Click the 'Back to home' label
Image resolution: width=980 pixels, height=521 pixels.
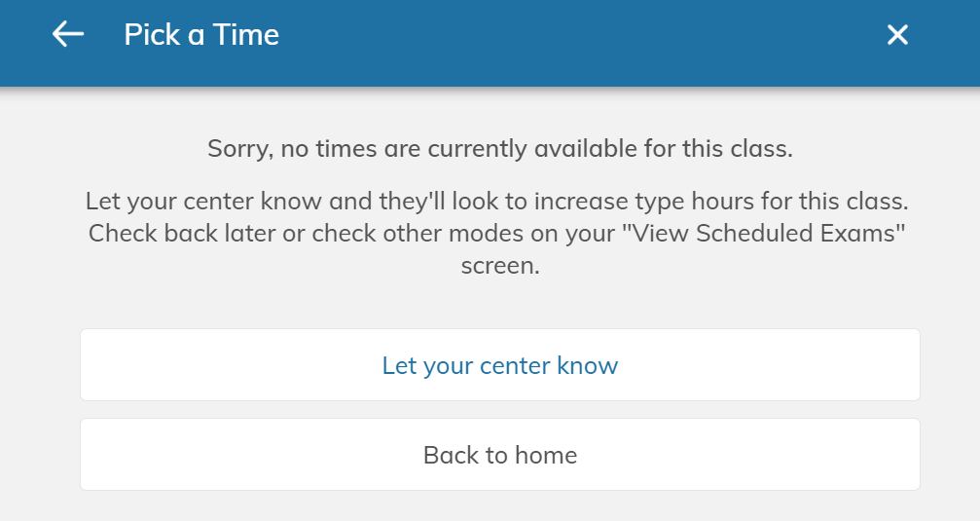[500, 455]
